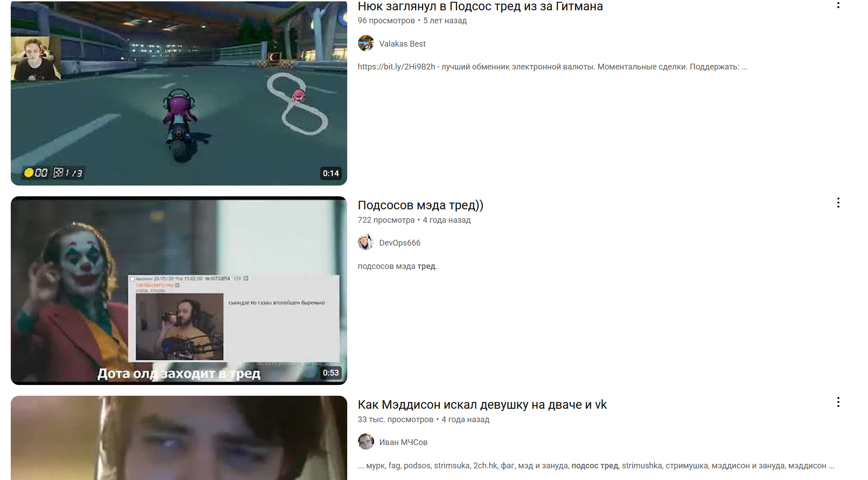Click the description 'подсосов мэда тред.'
Viewport: 868px width, 480px height.
397,266
